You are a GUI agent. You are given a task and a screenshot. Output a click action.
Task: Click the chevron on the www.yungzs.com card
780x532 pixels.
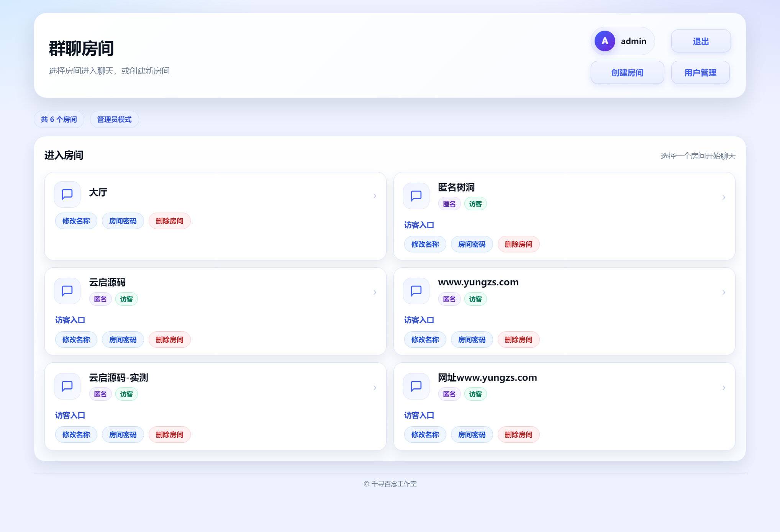724,292
